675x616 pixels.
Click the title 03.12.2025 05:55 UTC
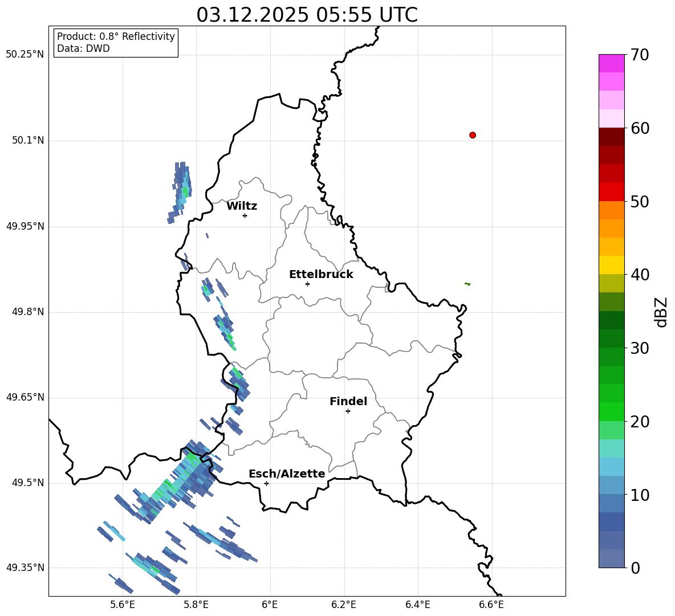307,15
